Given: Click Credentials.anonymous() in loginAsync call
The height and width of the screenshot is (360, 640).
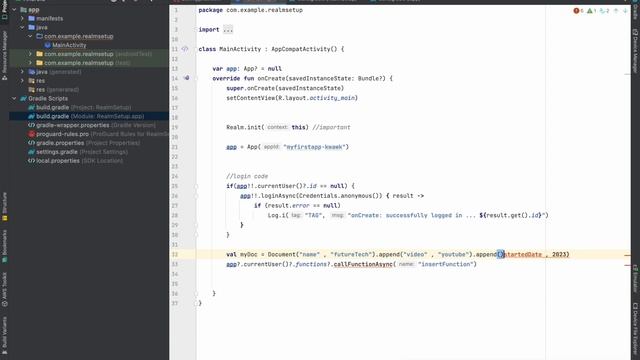Looking at the screenshot, I should 340,196.
